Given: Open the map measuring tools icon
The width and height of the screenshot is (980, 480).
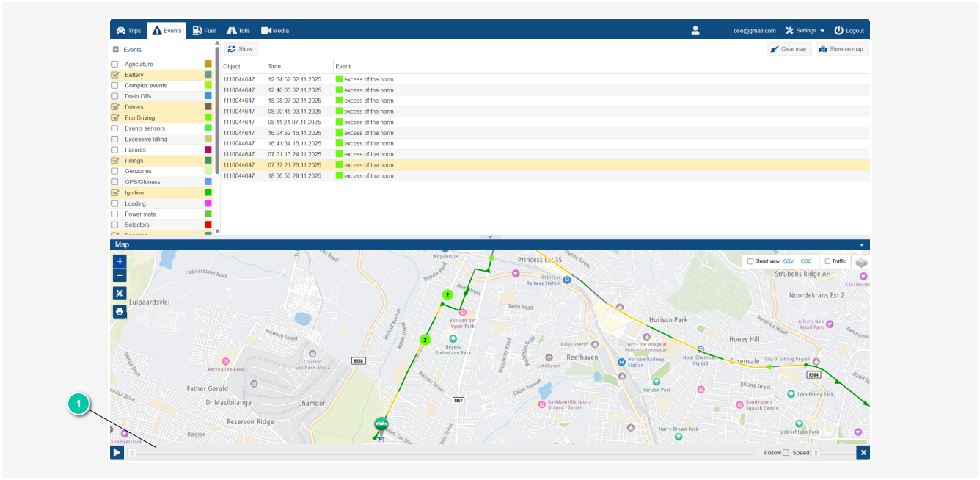Looking at the screenshot, I should point(120,293).
